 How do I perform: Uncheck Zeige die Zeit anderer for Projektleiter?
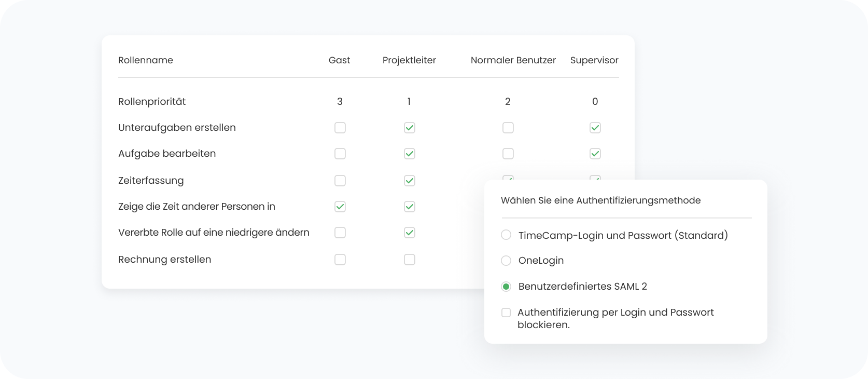point(409,207)
